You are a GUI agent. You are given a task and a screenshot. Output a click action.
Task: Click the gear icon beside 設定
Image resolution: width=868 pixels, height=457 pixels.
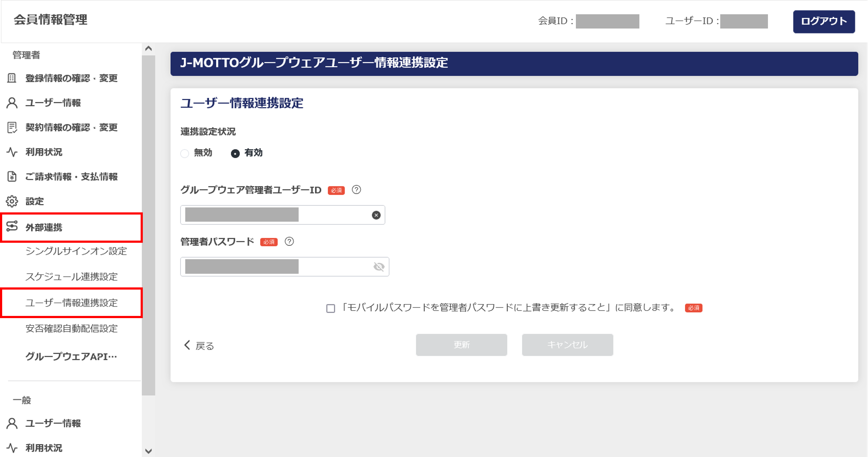tap(12, 201)
